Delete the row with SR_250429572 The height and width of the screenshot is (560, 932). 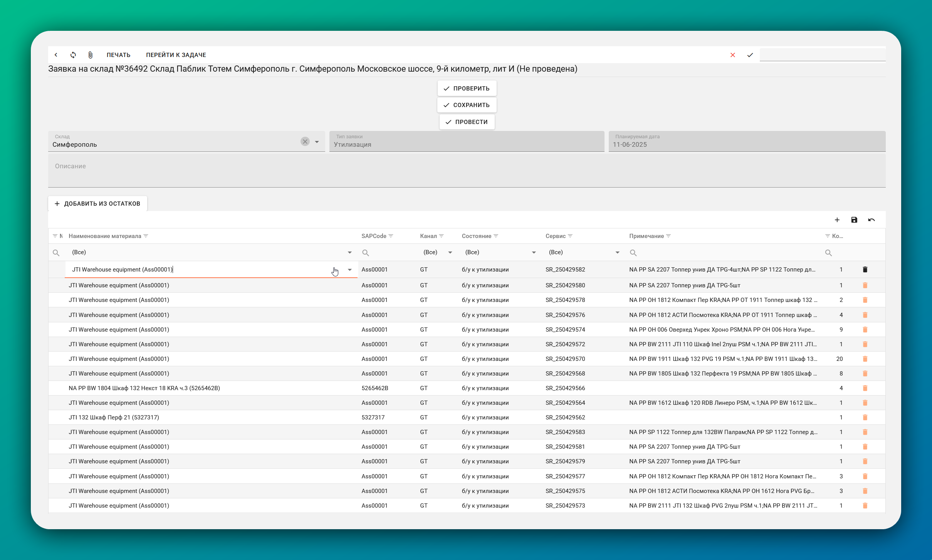(865, 344)
